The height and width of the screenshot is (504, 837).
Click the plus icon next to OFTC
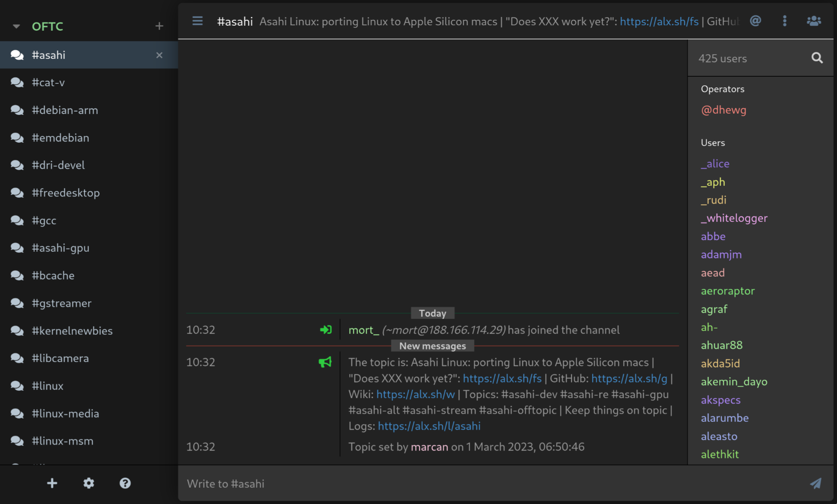pyautogui.click(x=159, y=26)
